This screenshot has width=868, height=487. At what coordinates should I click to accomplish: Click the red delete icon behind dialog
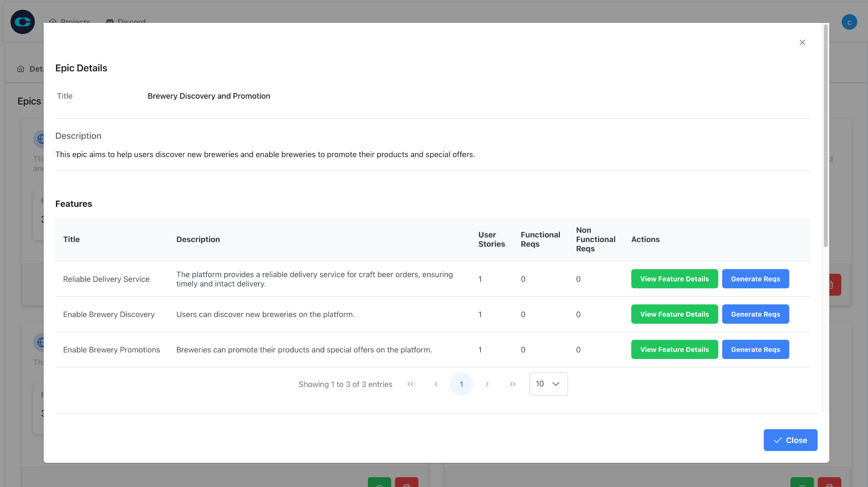pos(834,285)
